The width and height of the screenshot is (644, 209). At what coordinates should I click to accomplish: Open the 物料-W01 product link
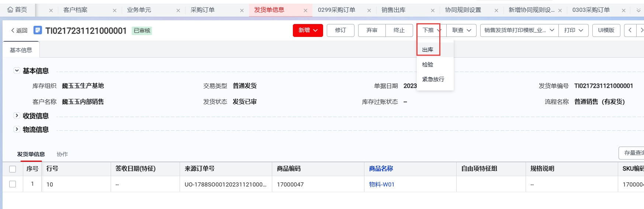point(382,184)
